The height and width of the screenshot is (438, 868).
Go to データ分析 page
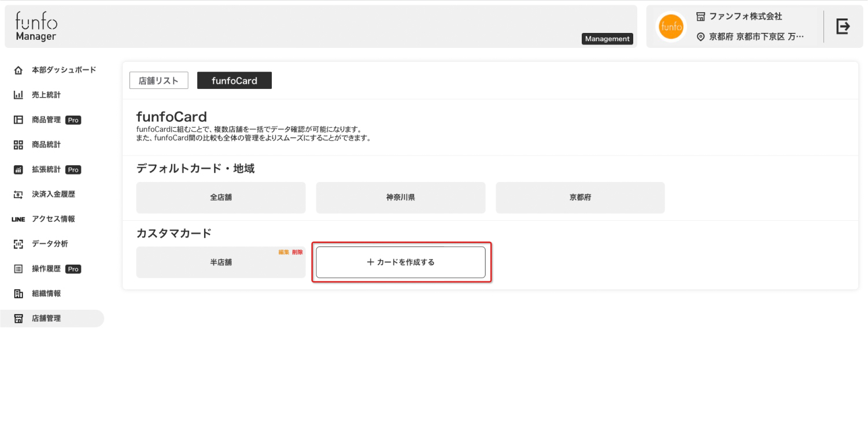pyautogui.click(x=50, y=244)
